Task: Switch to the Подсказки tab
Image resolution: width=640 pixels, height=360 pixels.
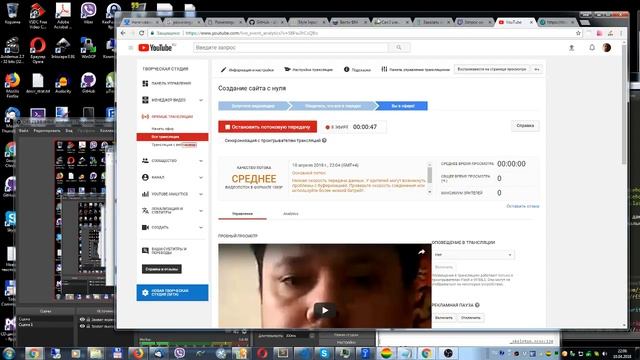Action: [x=357, y=70]
